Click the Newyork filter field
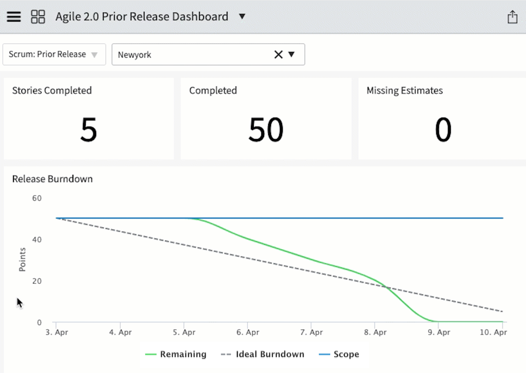526x373 pixels. click(x=208, y=54)
